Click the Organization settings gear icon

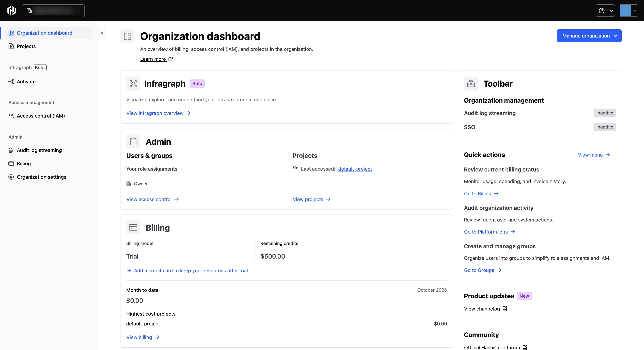[11, 177]
